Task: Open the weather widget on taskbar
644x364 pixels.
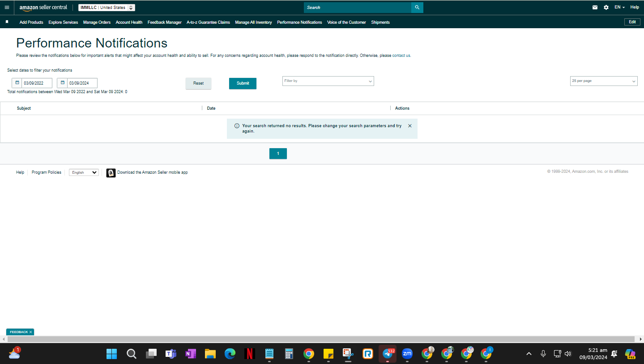Action: point(14,353)
